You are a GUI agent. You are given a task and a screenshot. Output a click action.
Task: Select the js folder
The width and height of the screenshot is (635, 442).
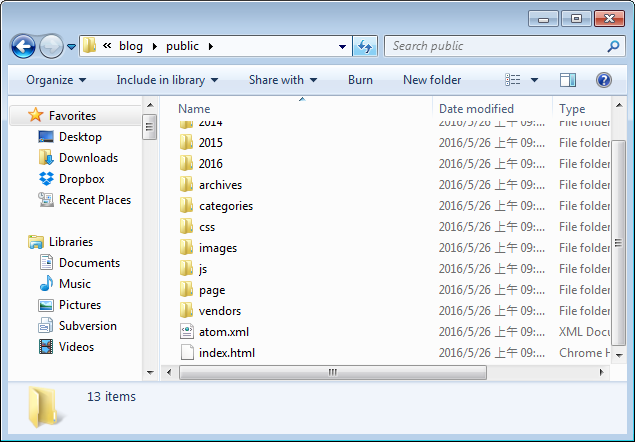(203, 269)
